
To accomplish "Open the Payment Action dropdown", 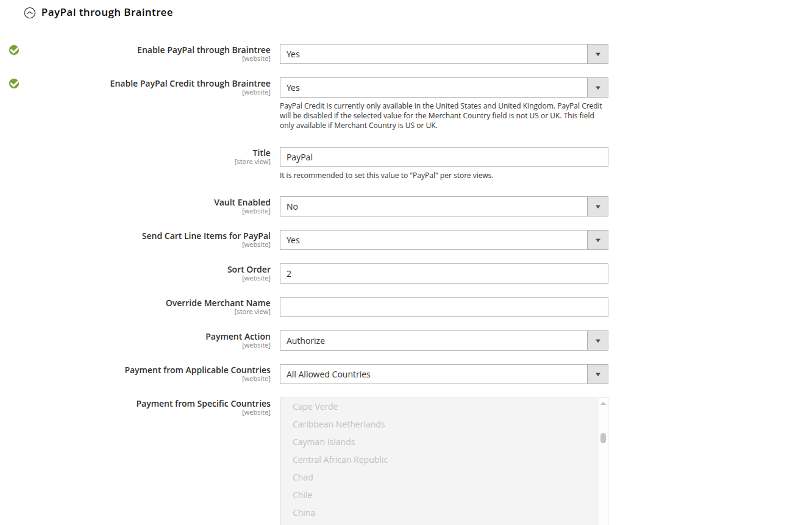I will point(443,341).
